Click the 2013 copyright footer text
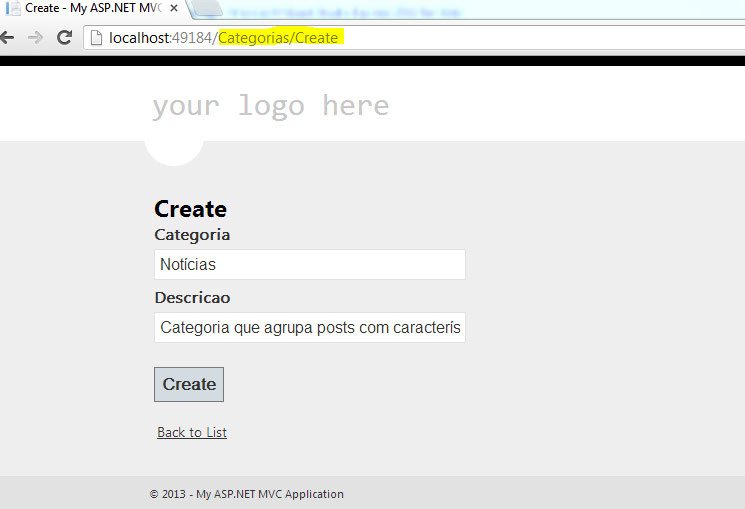745x509 pixels. click(x=246, y=494)
